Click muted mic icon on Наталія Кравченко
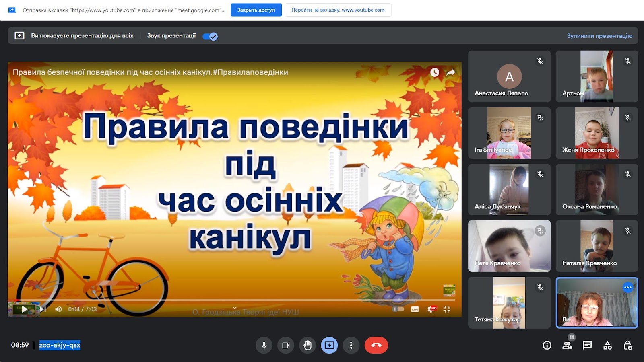This screenshot has height=362, width=644. point(628,230)
